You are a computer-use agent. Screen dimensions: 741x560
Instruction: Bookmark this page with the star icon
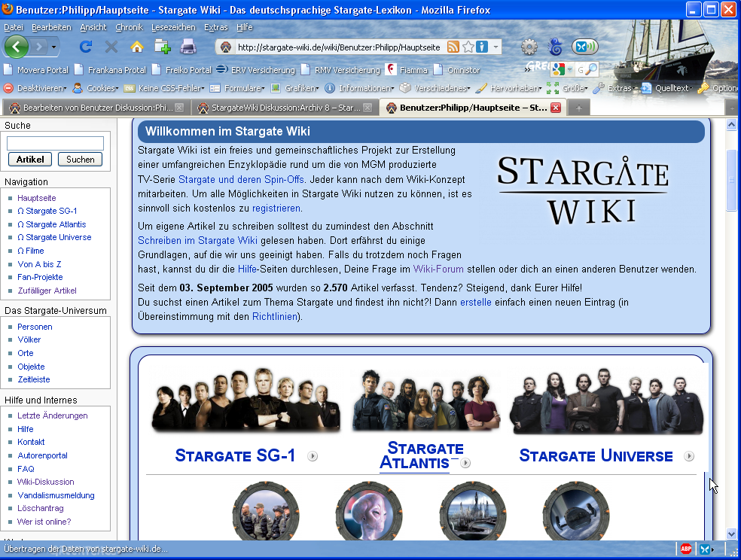[x=468, y=47]
